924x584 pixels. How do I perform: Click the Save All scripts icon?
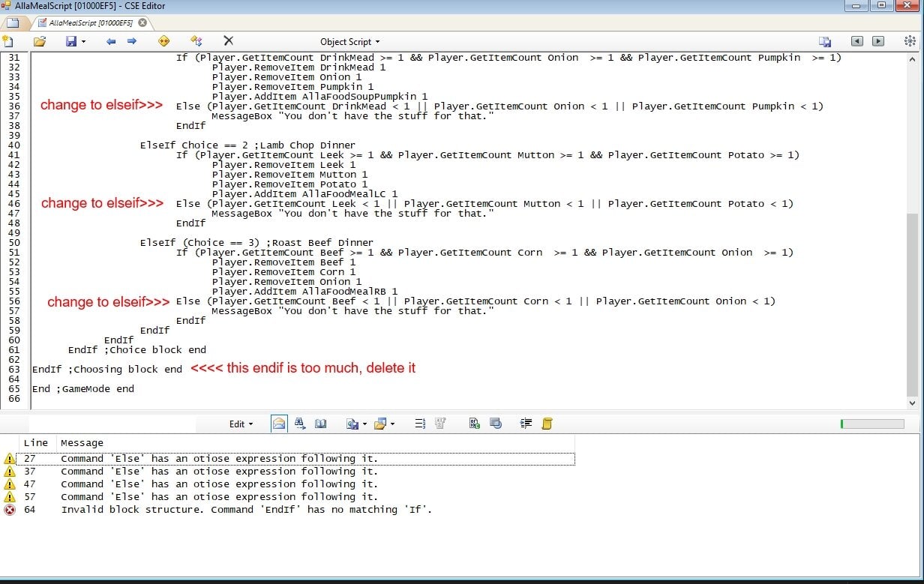coord(825,41)
